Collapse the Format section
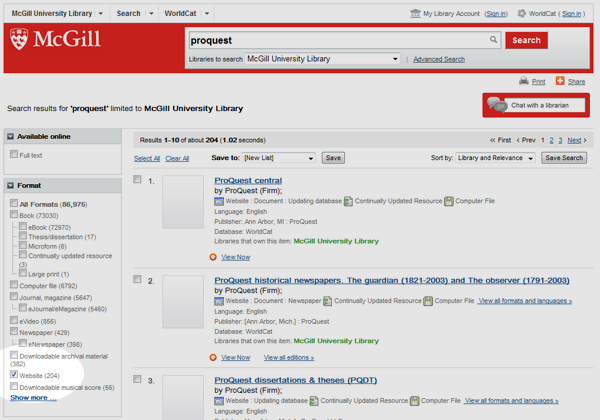 click(x=10, y=186)
